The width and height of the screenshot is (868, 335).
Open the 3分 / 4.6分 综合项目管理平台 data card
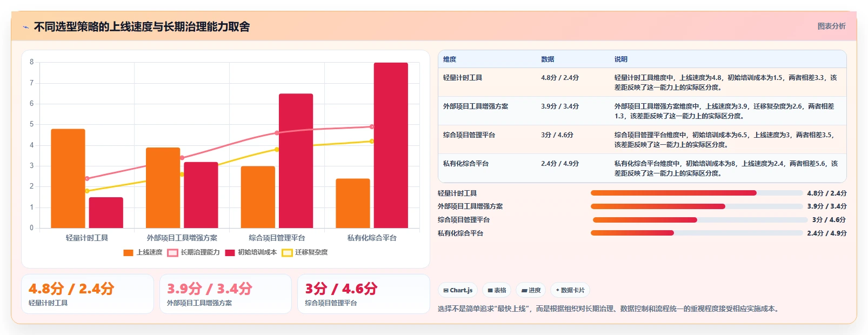pos(363,294)
